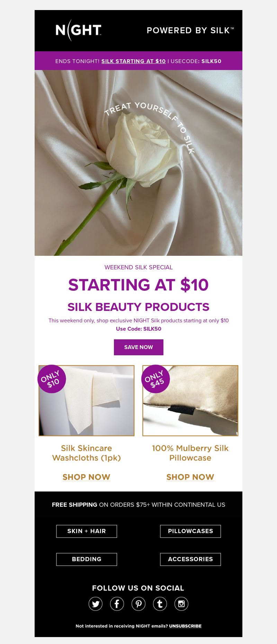The image size is (277, 644).
Task: Open the Facebook social icon
Action: click(x=117, y=604)
